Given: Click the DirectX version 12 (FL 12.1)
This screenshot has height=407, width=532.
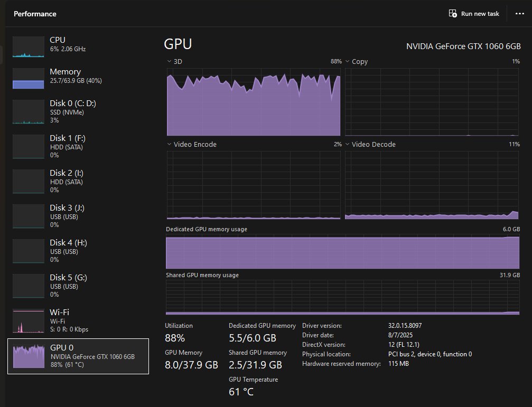Looking at the screenshot, I should tap(404, 345).
